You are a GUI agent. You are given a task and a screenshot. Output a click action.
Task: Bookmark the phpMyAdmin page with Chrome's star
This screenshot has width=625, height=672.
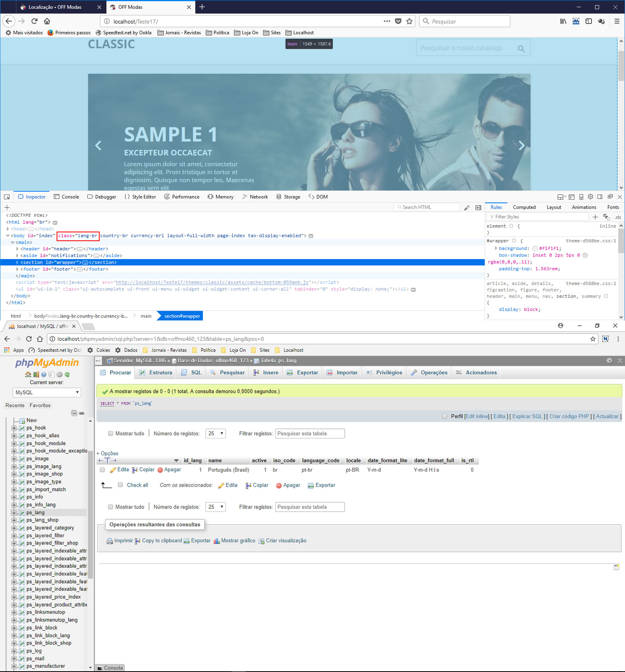[x=593, y=339]
